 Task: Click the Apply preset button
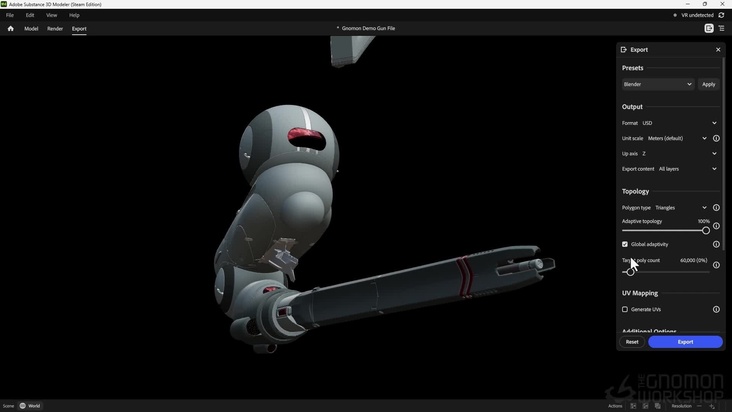[x=708, y=84]
